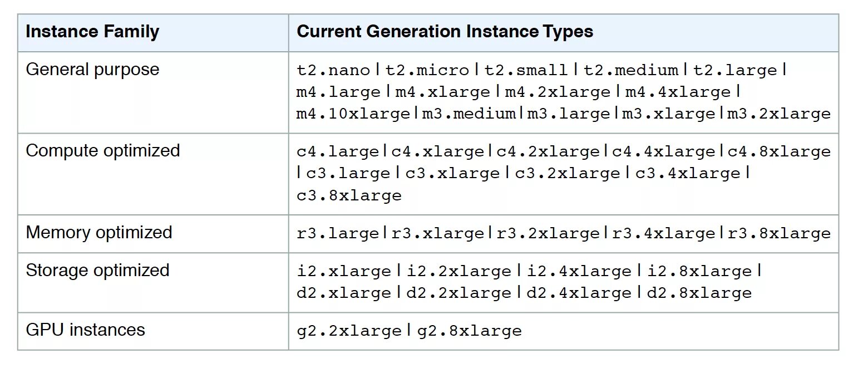Click the t2.micro instance type
The width and height of the screenshot is (868, 373).
pos(427,71)
